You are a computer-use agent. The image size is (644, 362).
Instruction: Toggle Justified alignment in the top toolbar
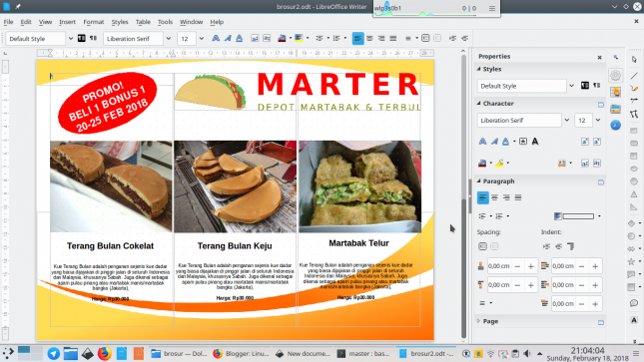(393, 38)
